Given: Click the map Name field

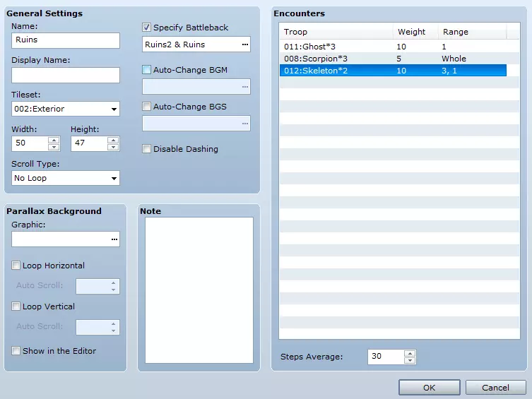Looking at the screenshot, I should (66, 40).
